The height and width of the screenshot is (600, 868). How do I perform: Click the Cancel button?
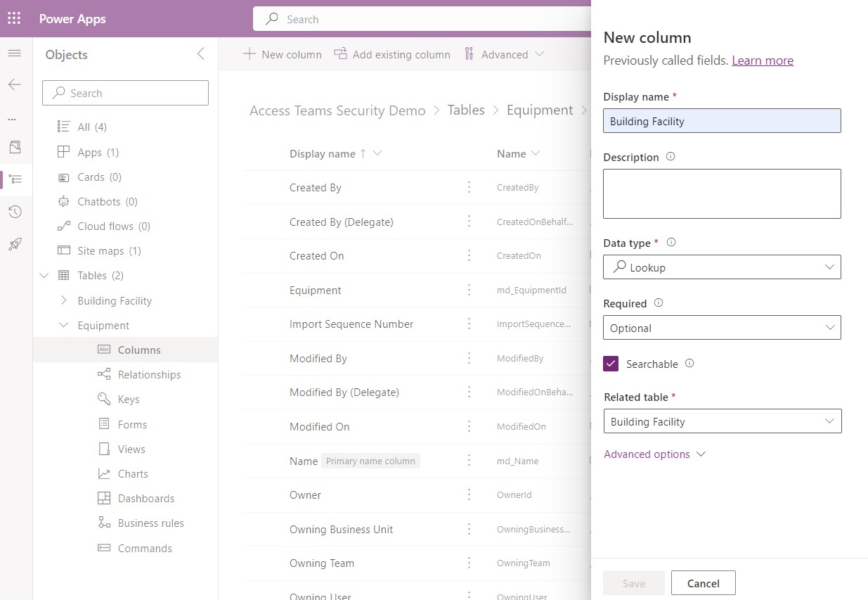703,582
